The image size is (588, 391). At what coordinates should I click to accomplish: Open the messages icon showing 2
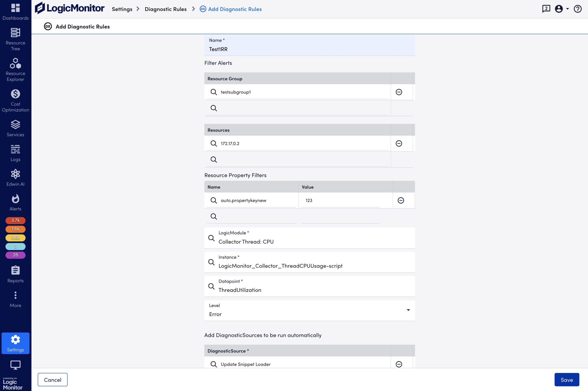click(546, 9)
